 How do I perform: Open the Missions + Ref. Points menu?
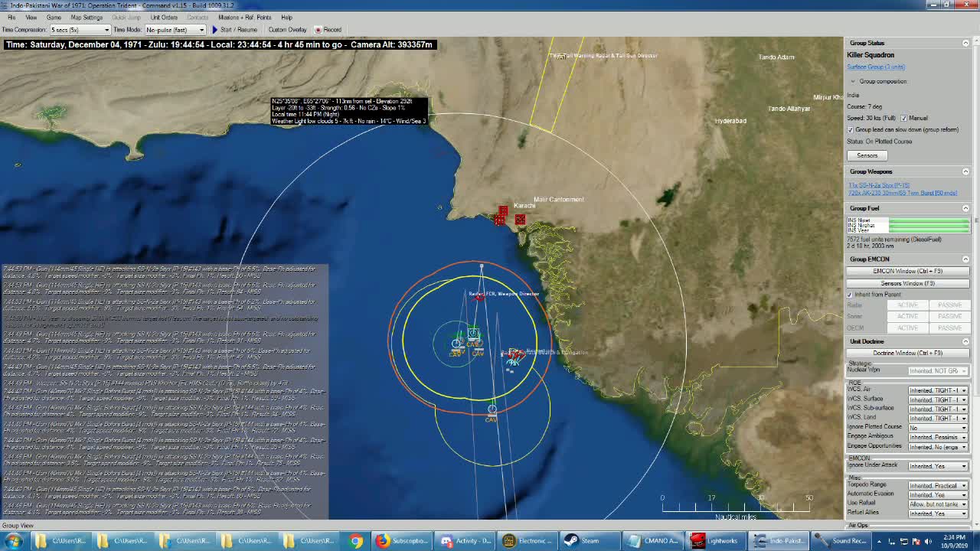pos(244,17)
